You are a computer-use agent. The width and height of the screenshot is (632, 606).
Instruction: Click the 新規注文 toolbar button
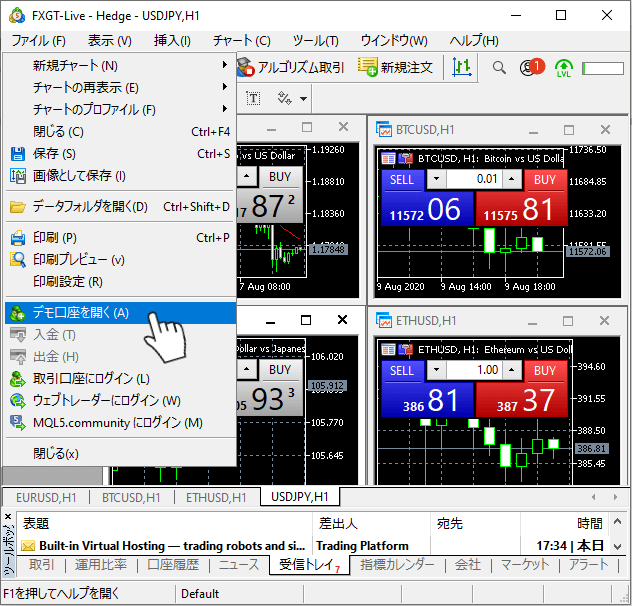coord(395,67)
